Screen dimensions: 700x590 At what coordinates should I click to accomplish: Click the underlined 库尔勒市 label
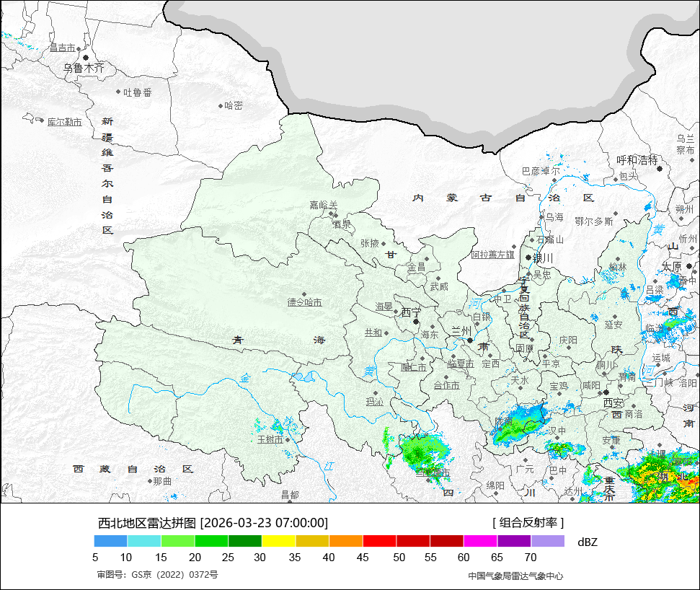pyautogui.click(x=65, y=122)
